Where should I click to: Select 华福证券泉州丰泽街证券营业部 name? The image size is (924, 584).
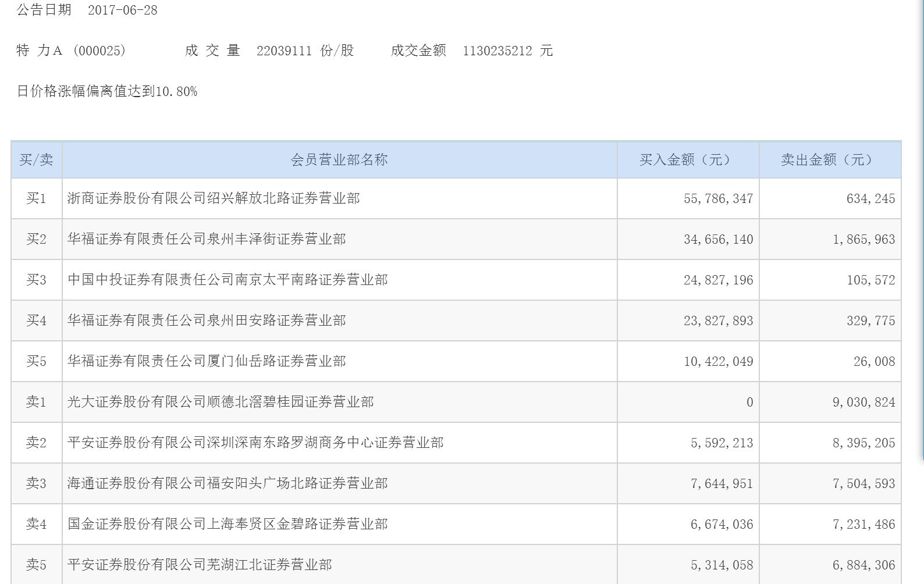[207, 239]
